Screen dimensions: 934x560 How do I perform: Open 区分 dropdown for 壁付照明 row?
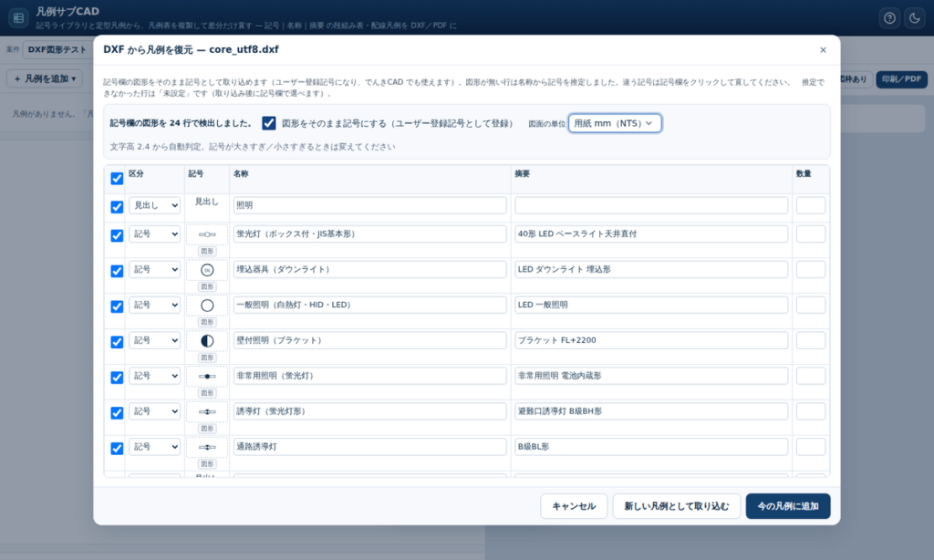tap(154, 340)
